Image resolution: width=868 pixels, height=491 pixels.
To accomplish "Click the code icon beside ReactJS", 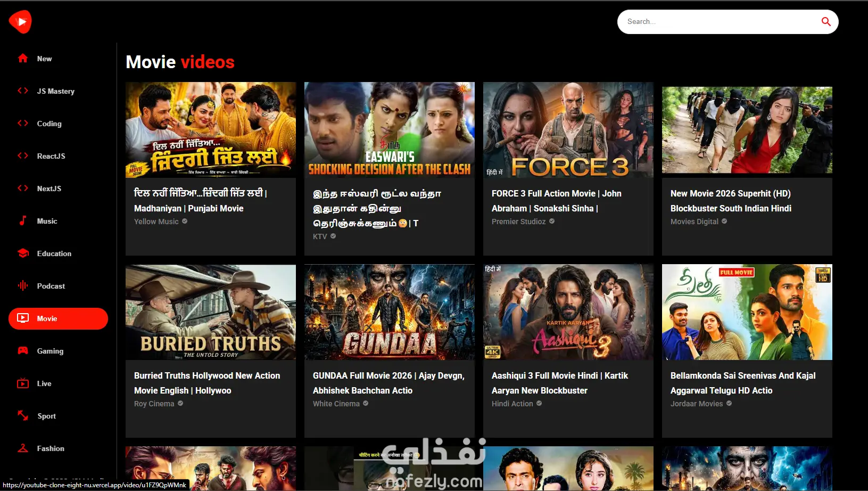I will pyautogui.click(x=23, y=156).
